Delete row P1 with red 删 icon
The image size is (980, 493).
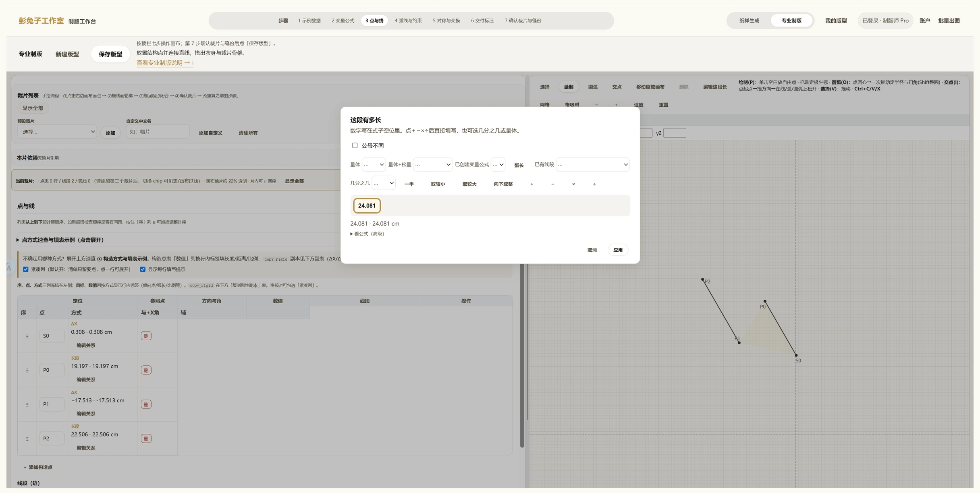[x=146, y=404]
